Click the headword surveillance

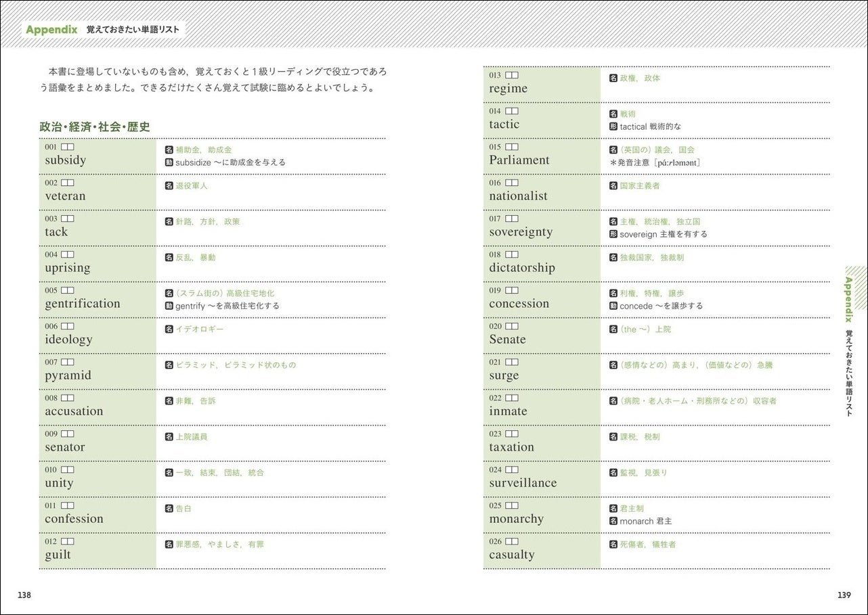click(x=523, y=483)
